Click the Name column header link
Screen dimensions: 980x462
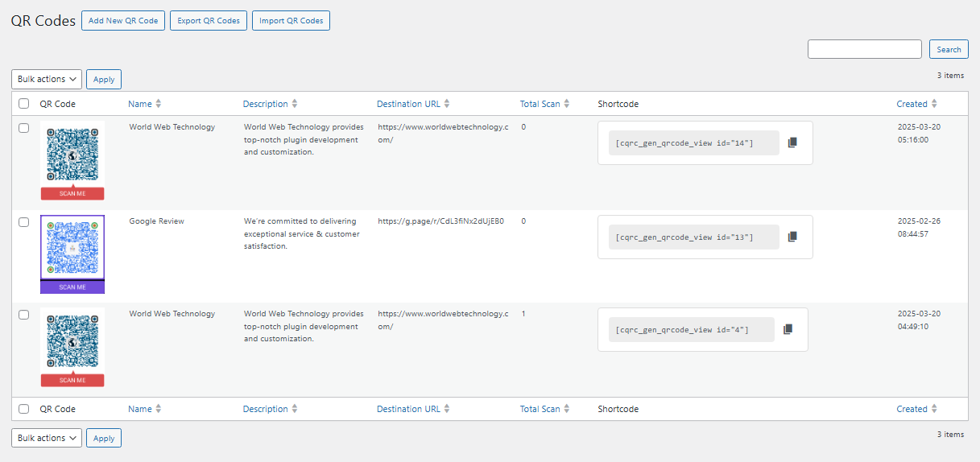[140, 104]
